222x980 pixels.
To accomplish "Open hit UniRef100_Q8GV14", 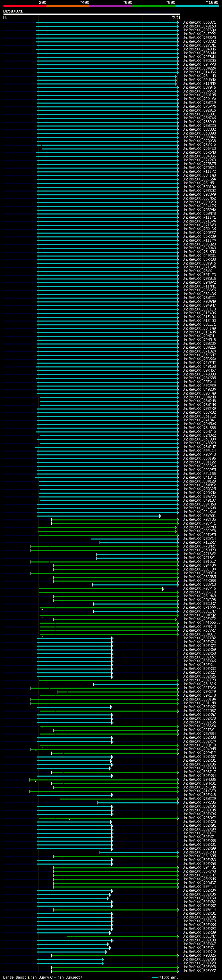I will click(x=199, y=539).
